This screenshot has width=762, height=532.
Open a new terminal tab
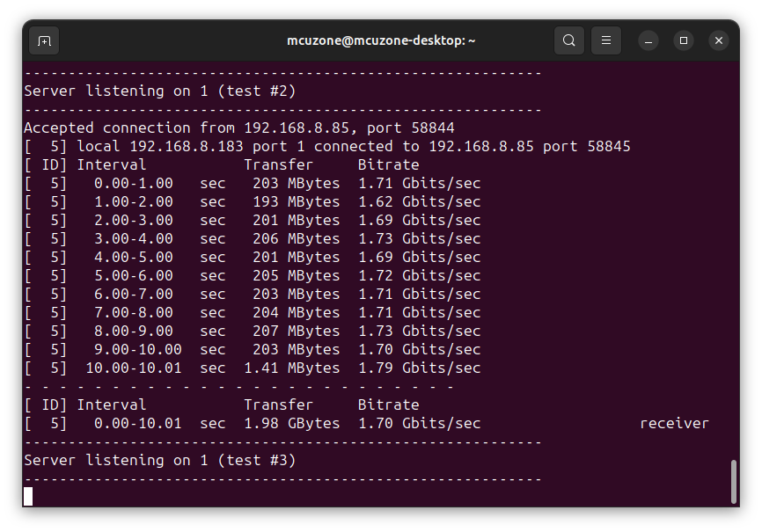point(44,40)
